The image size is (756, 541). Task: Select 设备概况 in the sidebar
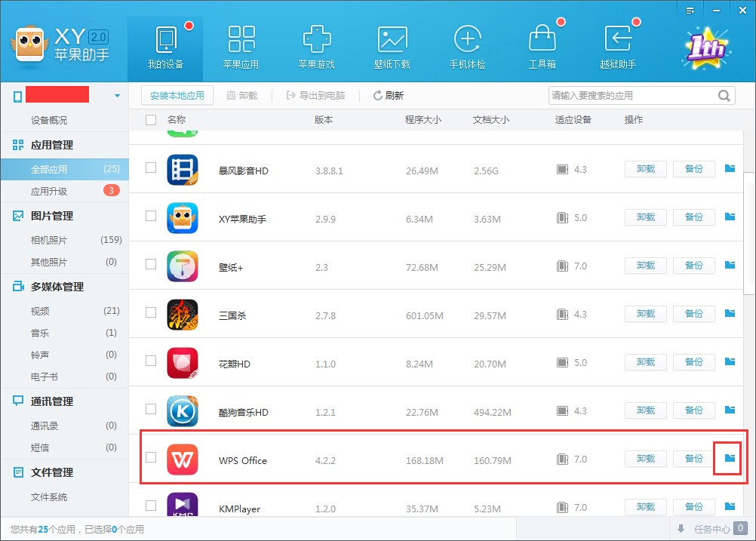click(49, 120)
